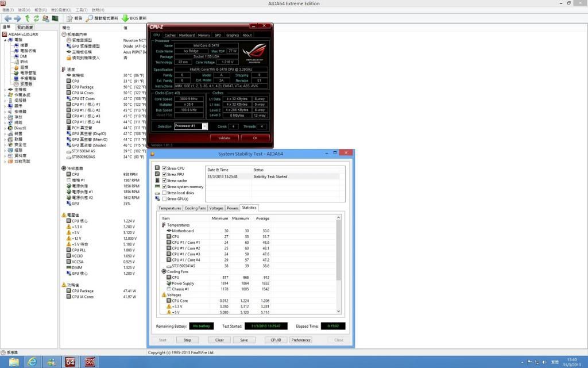This screenshot has height=368, width=588.
Task: Uncheck Stress system memory checkbox
Action: 164,187
